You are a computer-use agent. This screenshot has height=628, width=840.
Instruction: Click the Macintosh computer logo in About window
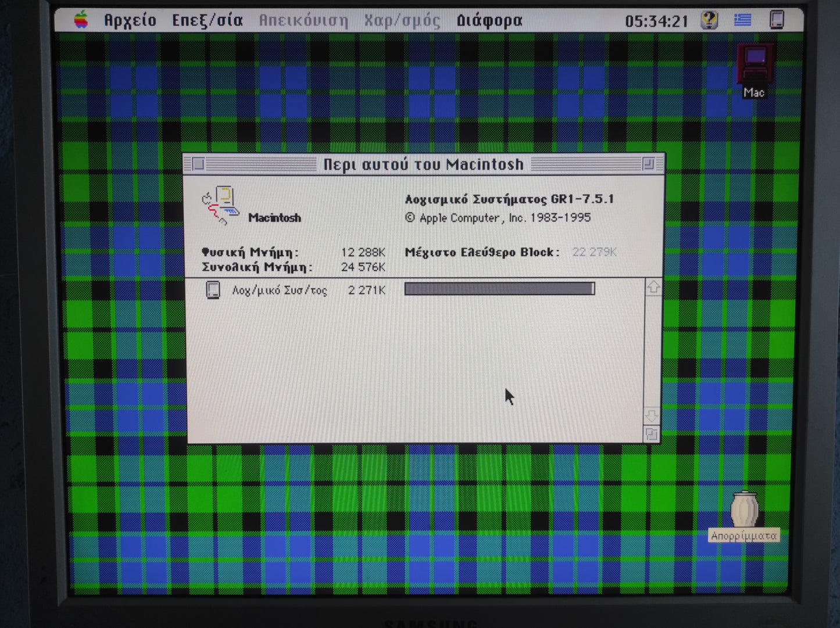tap(221, 205)
